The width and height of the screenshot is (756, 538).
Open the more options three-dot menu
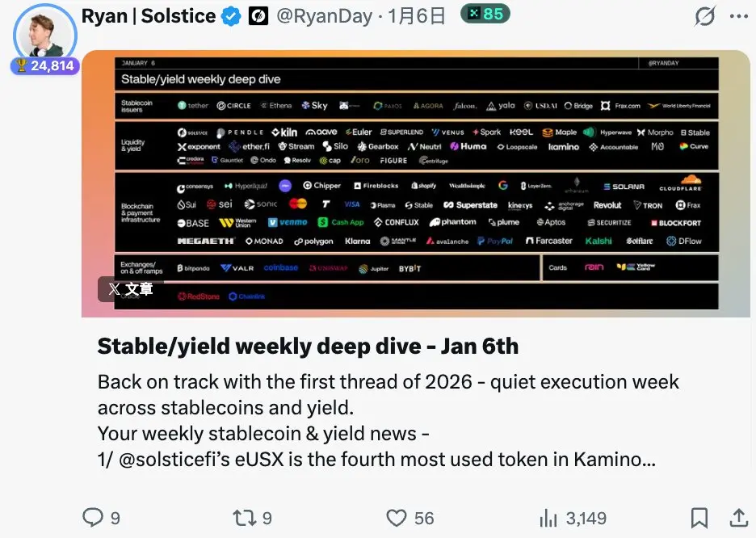point(739,16)
